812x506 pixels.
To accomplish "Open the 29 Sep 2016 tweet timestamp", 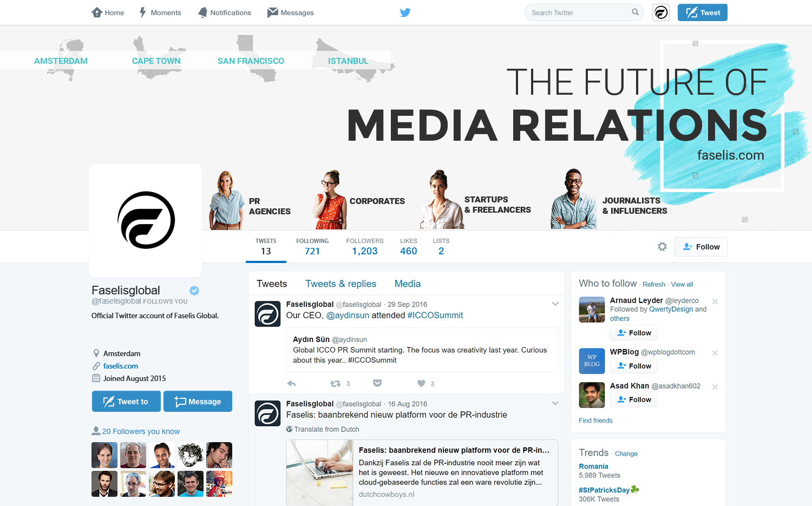I will [408, 305].
